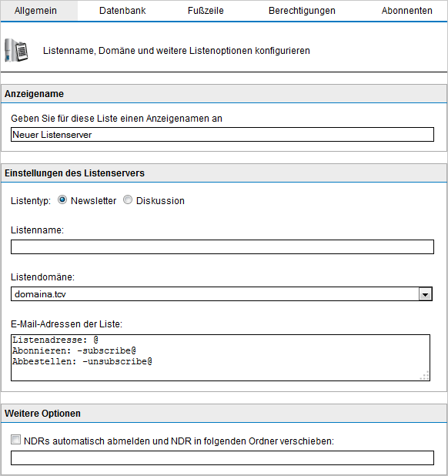
Task: Open the Fußzeile tab
Action: pyautogui.click(x=206, y=11)
